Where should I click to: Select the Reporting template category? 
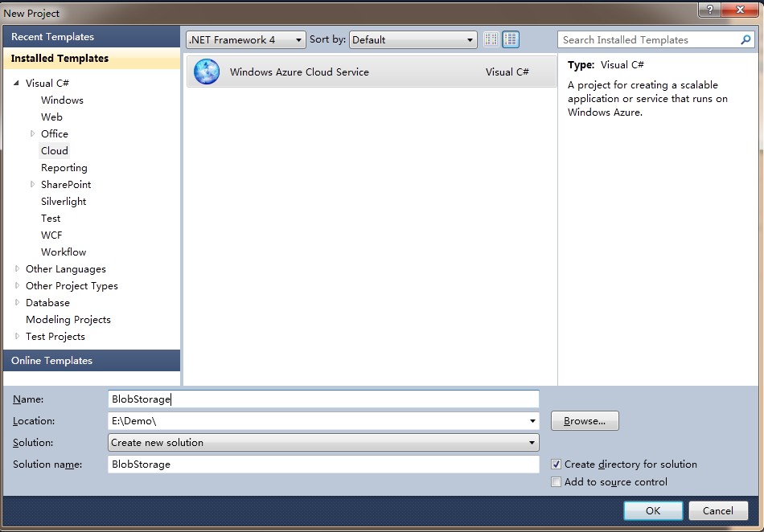point(64,167)
